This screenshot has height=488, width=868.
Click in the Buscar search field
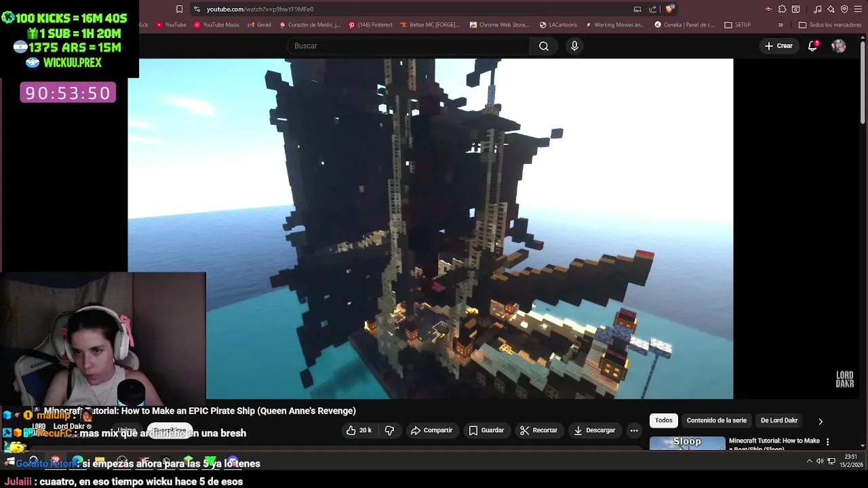pos(409,46)
